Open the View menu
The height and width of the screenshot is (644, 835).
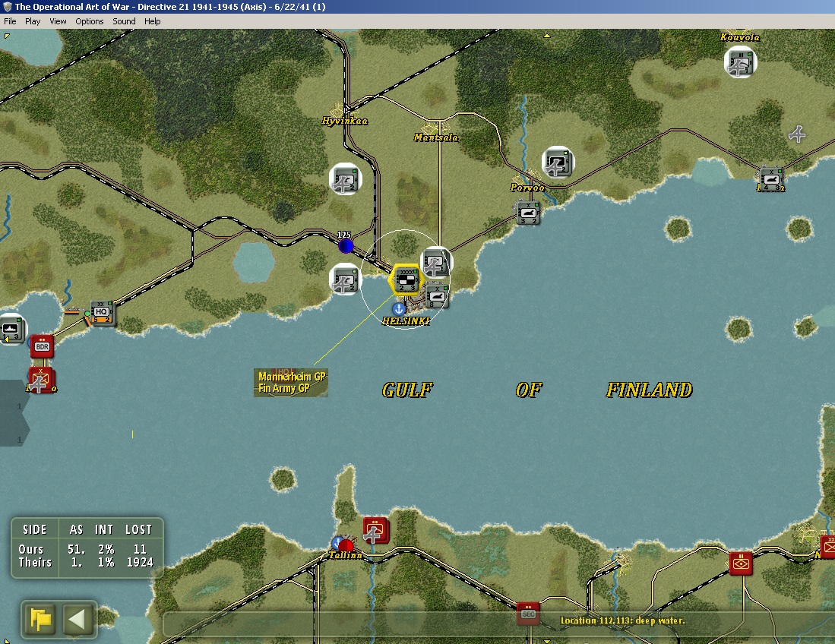(58, 21)
